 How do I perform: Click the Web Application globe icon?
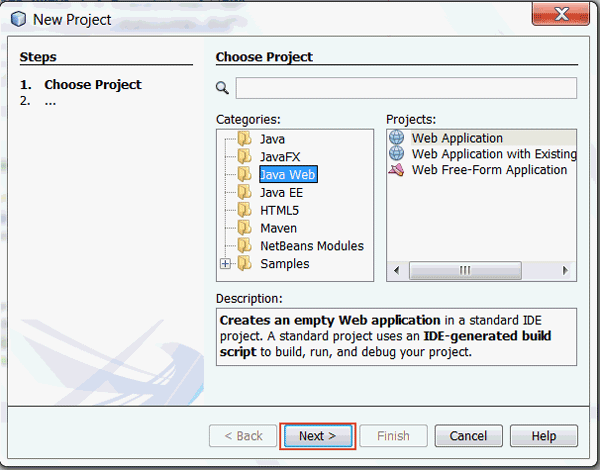[x=396, y=138]
